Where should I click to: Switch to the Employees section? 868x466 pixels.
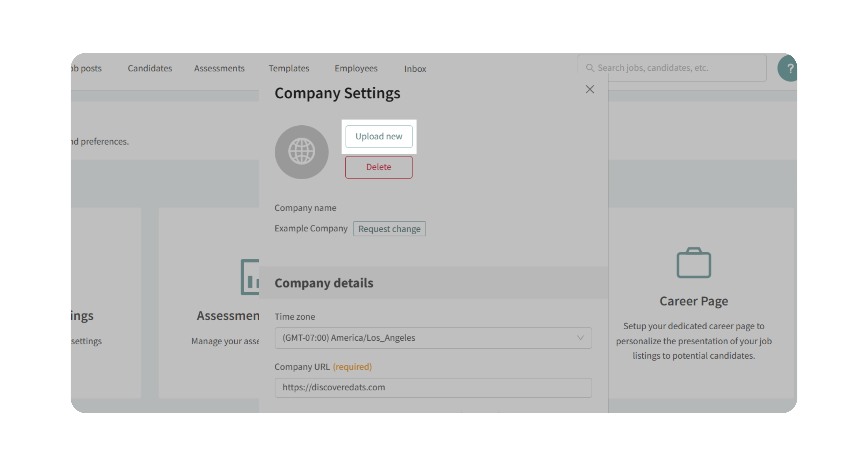click(x=356, y=68)
